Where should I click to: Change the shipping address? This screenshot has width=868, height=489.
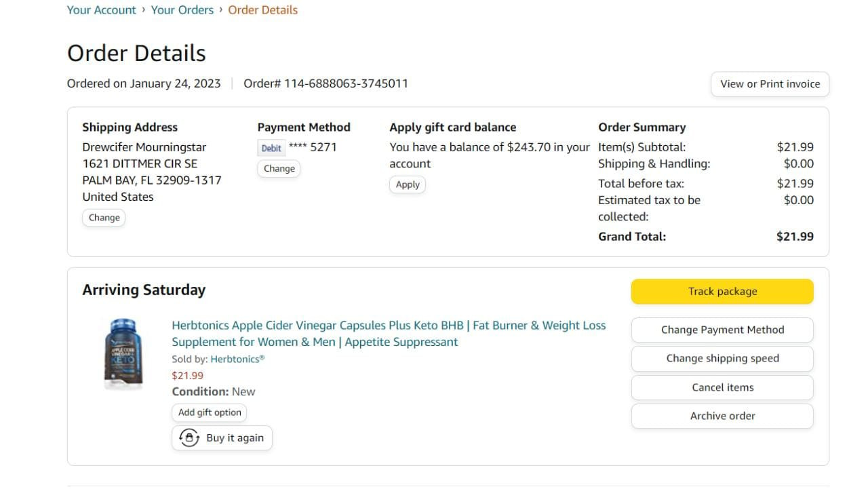104,218
